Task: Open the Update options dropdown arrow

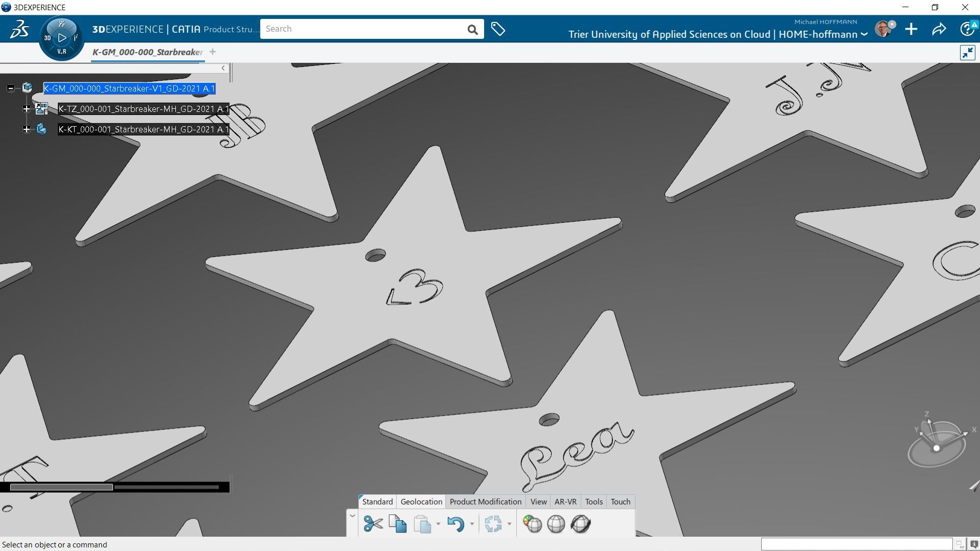Action: click(x=509, y=524)
